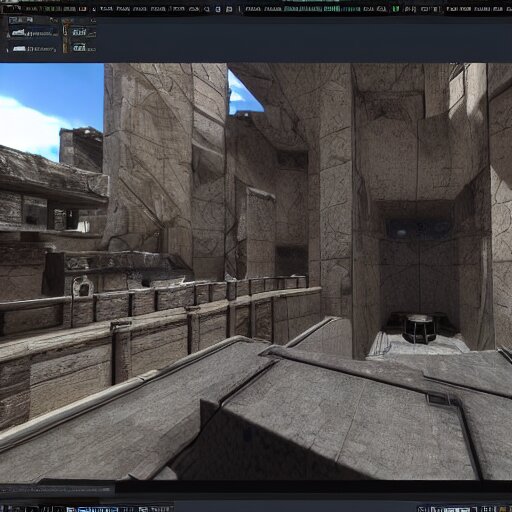Screen dimensions: 512x512
Task: Expand the second row arrow in the top-left panel
Action: (8, 50)
